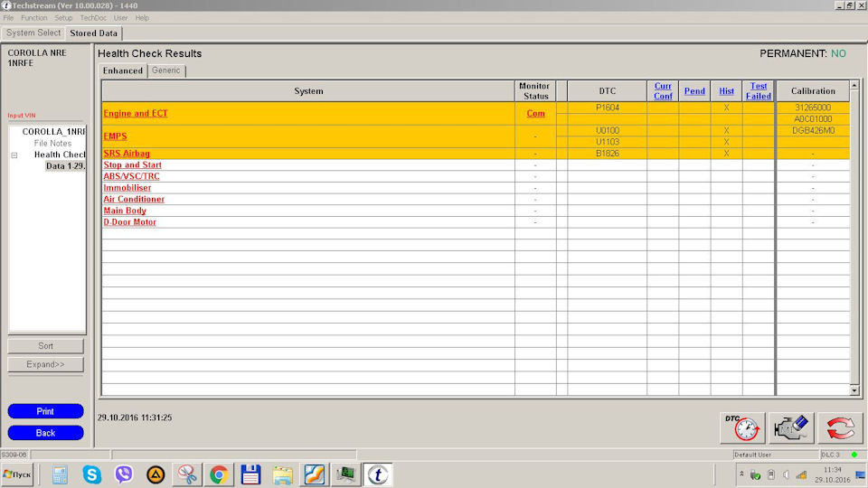Switch to the Stored Data tab
Screen dimensions: 868x488
pos(93,33)
